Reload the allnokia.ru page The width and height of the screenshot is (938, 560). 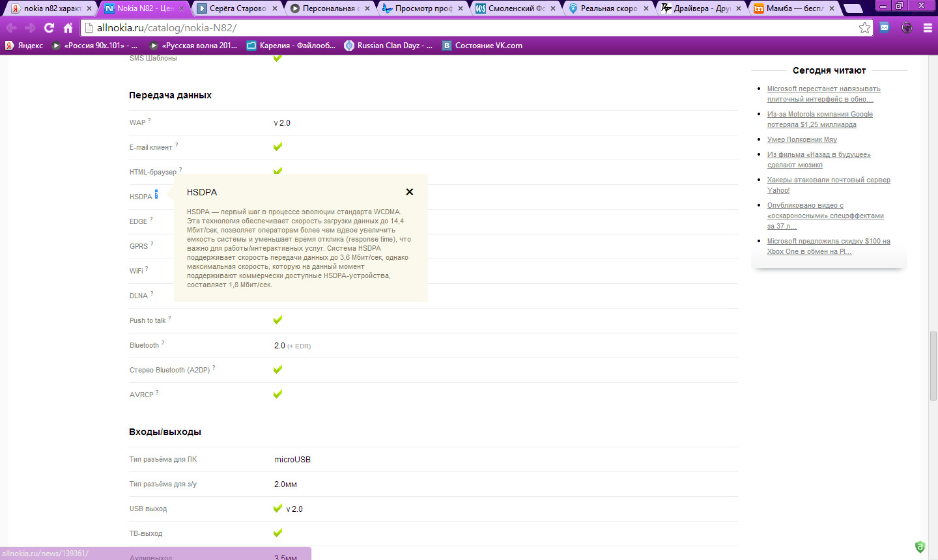point(49,28)
